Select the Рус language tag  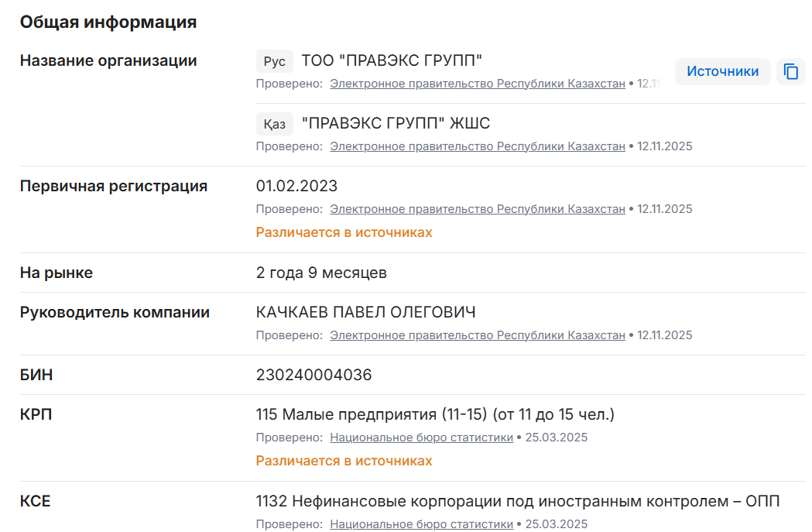point(274,61)
